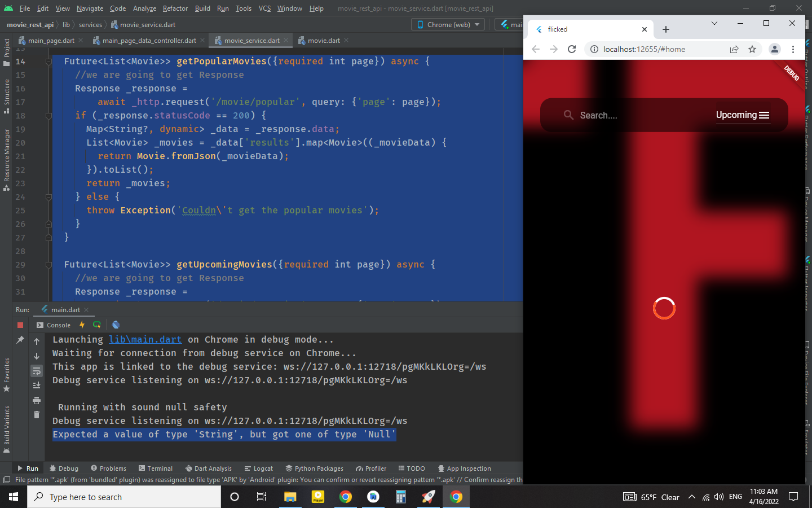This screenshot has height=508, width=812.
Task: Expand Chrome tab search chevron
Action: 714,23
